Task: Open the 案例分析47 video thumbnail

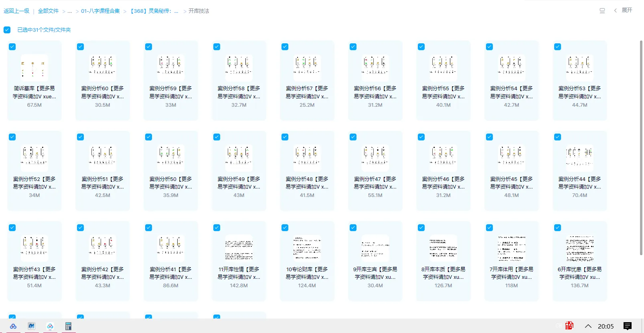Action: 375,158
